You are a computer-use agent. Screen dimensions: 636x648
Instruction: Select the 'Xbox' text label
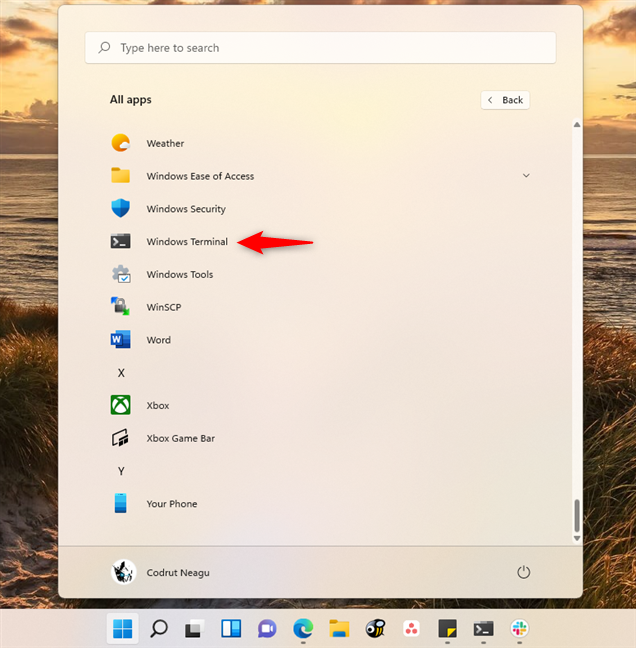point(158,405)
